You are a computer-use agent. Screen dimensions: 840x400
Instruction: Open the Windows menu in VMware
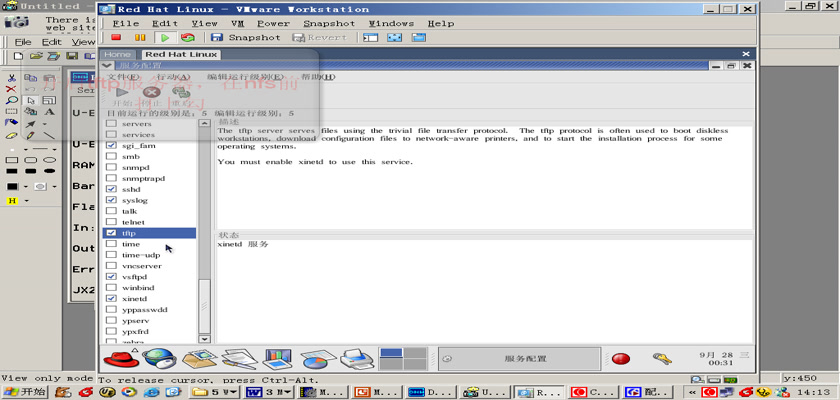click(392, 24)
